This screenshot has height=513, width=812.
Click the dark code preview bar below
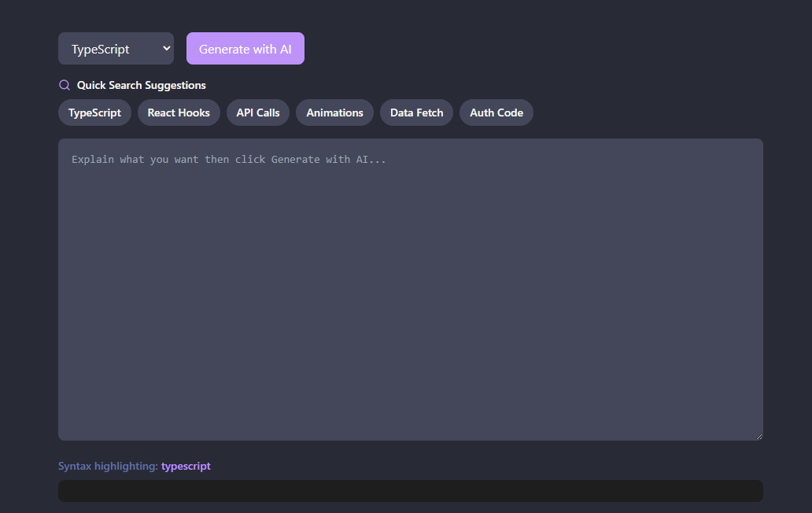click(410, 491)
